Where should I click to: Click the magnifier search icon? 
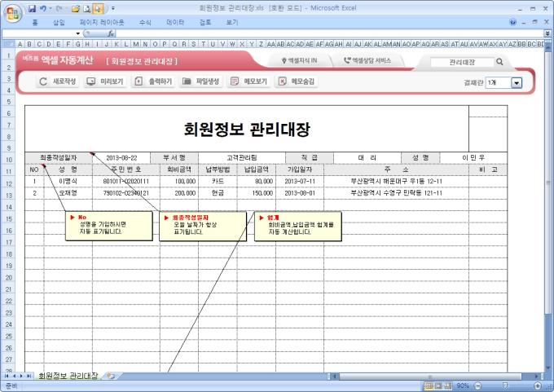coord(499,62)
